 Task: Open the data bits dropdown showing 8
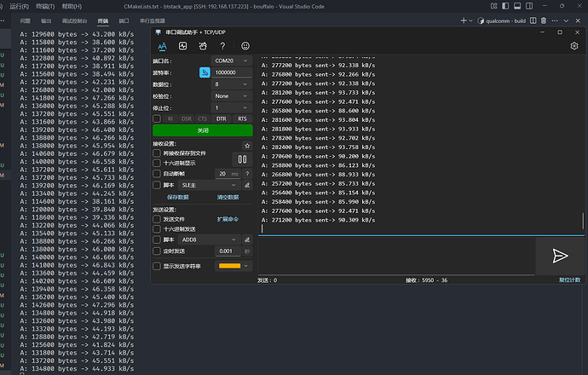pos(231,84)
